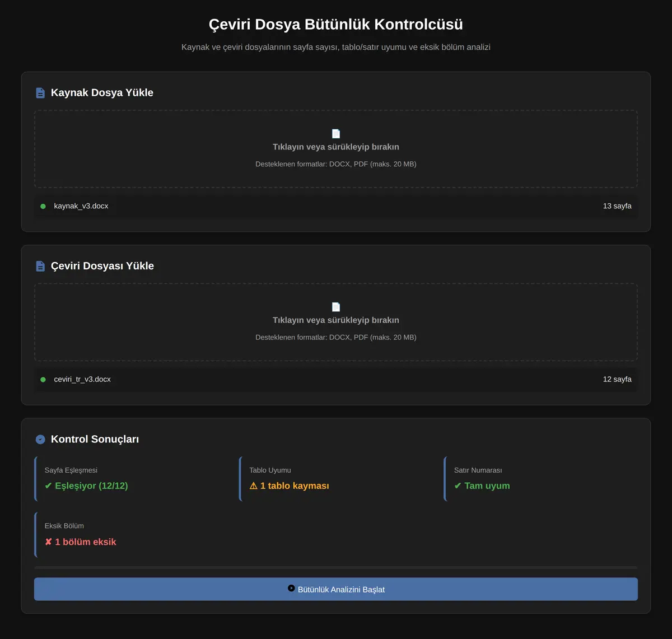Click the Eşleşiyor (12/12) result text

click(91, 486)
